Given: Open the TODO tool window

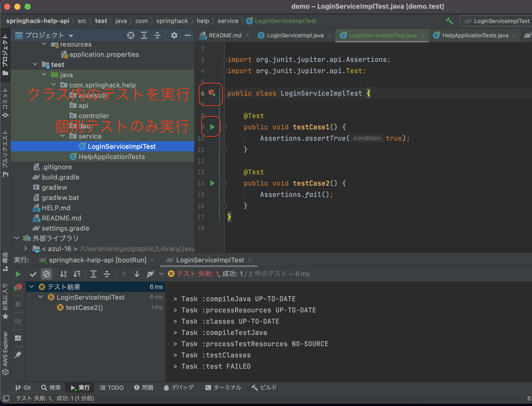Looking at the screenshot, I should 112,387.
